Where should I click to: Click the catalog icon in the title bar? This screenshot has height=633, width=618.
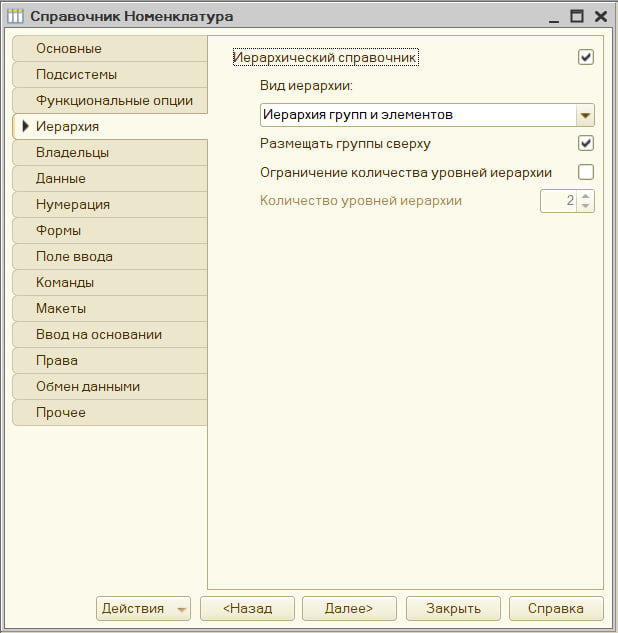15,16
